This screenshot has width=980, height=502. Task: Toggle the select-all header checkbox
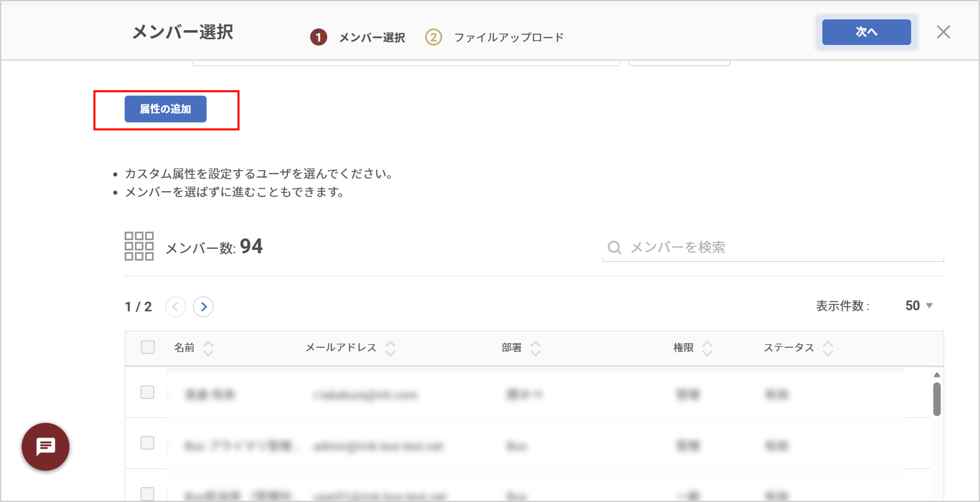point(148,347)
